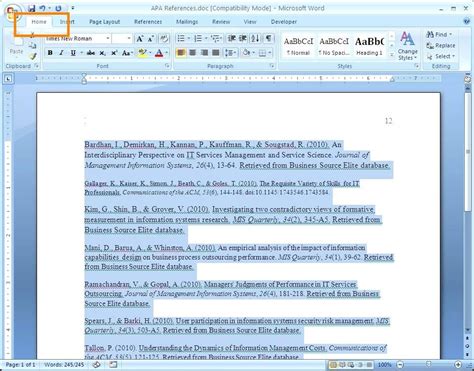The height and width of the screenshot is (371, 474).
Task: Toggle Italic formatting
Action: pyautogui.click(x=61, y=53)
